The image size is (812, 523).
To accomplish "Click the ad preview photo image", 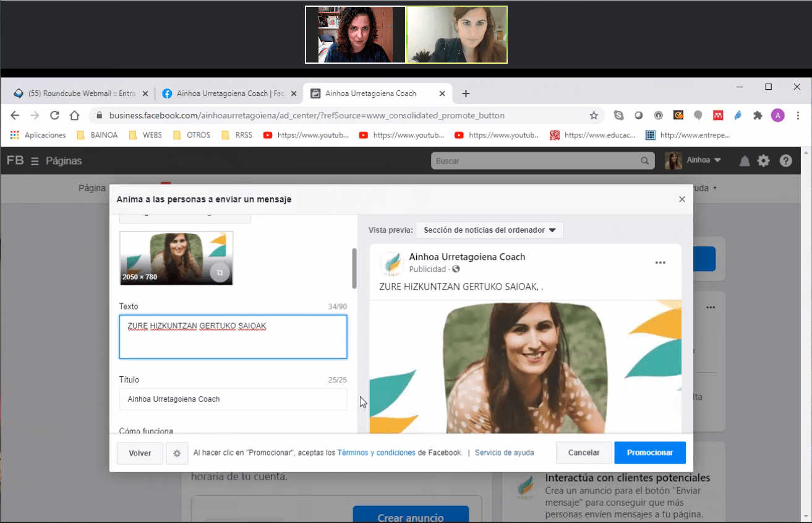I will click(x=525, y=367).
